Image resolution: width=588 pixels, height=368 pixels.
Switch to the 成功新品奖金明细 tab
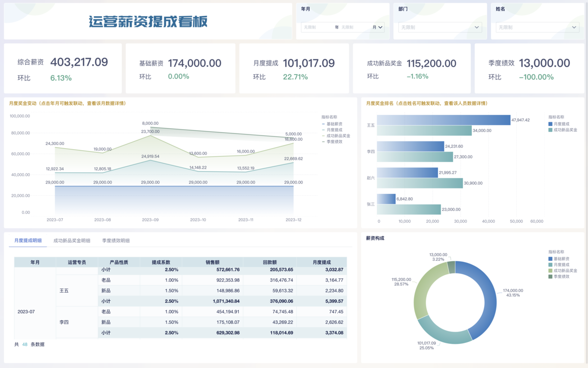(x=72, y=240)
